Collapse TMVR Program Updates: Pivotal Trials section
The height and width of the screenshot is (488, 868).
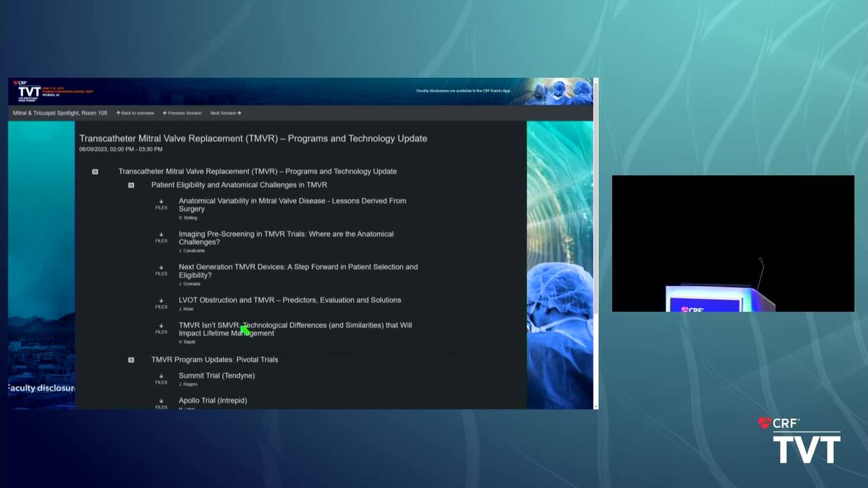(x=131, y=360)
